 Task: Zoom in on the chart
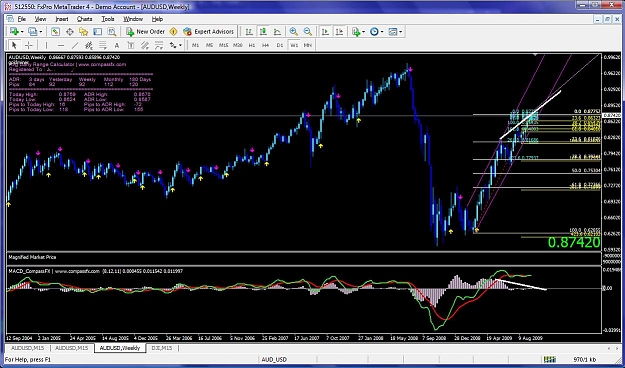pos(293,31)
